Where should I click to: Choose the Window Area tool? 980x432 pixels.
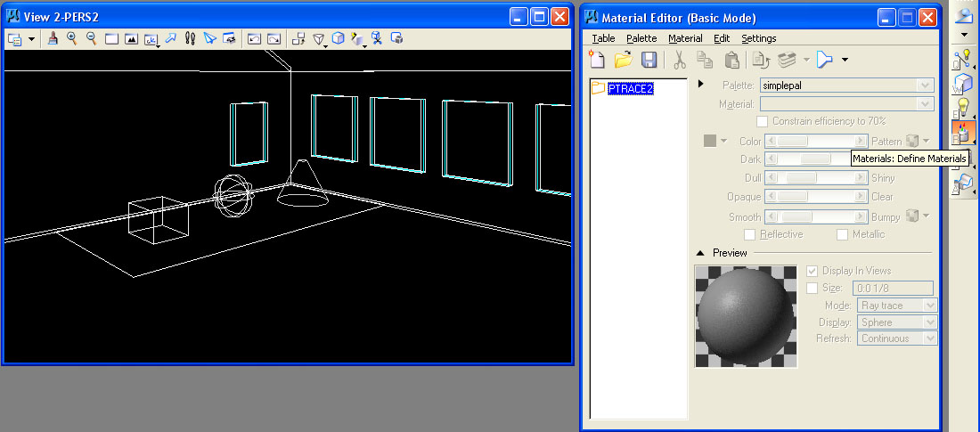111,39
